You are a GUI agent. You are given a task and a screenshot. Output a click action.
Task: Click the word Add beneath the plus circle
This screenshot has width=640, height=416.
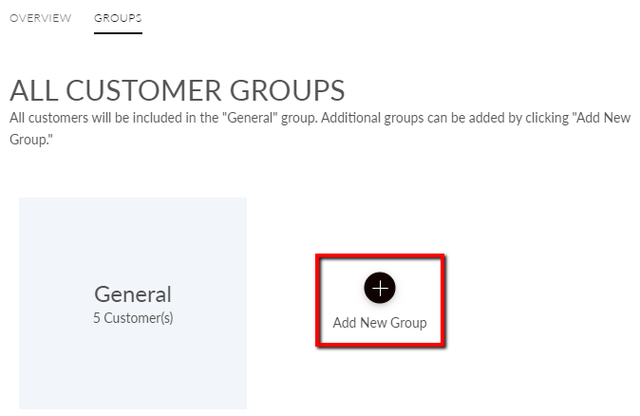point(344,323)
